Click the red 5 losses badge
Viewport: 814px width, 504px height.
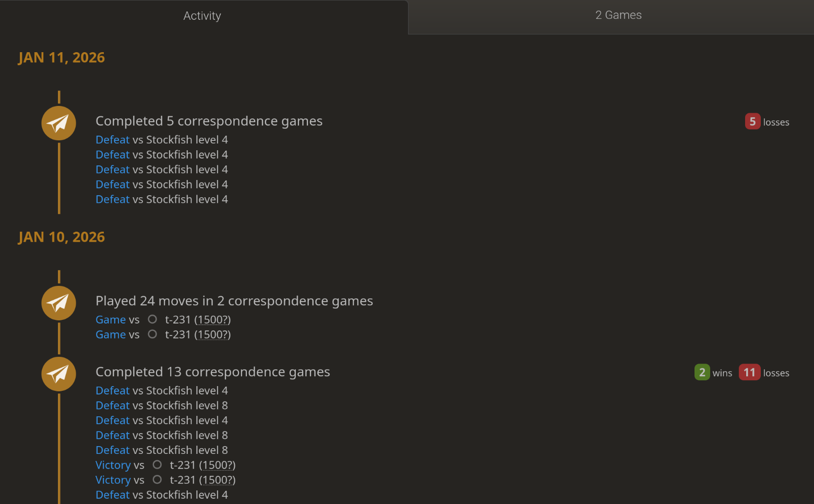(752, 122)
